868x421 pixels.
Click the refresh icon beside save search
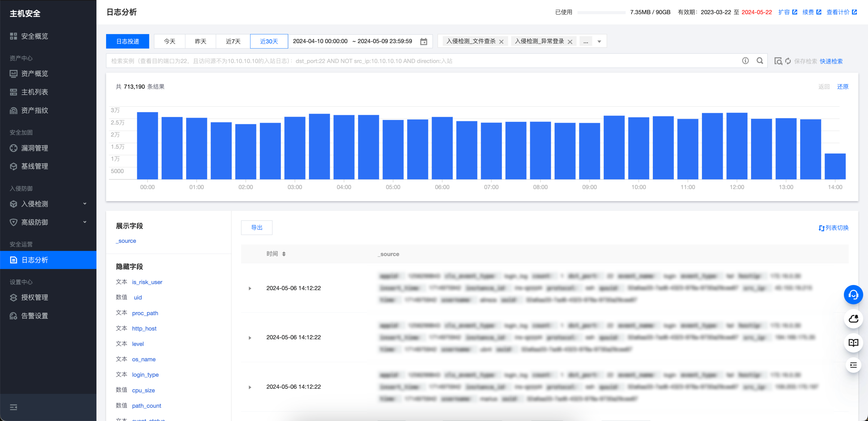pyautogui.click(x=788, y=61)
